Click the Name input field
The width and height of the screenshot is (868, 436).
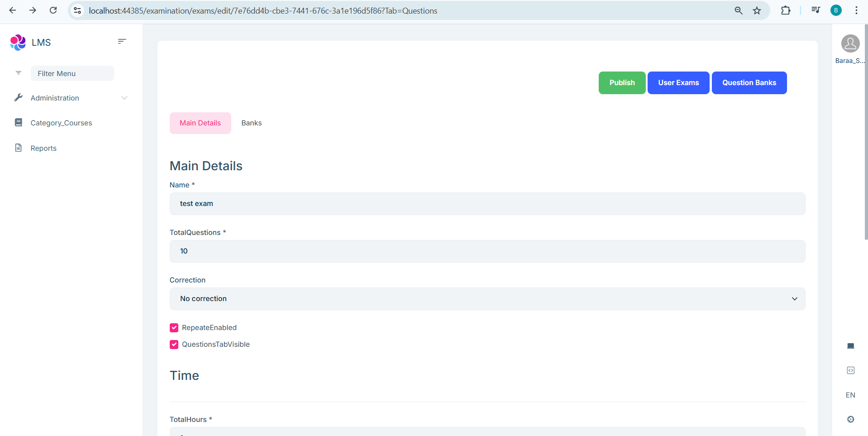tap(487, 204)
